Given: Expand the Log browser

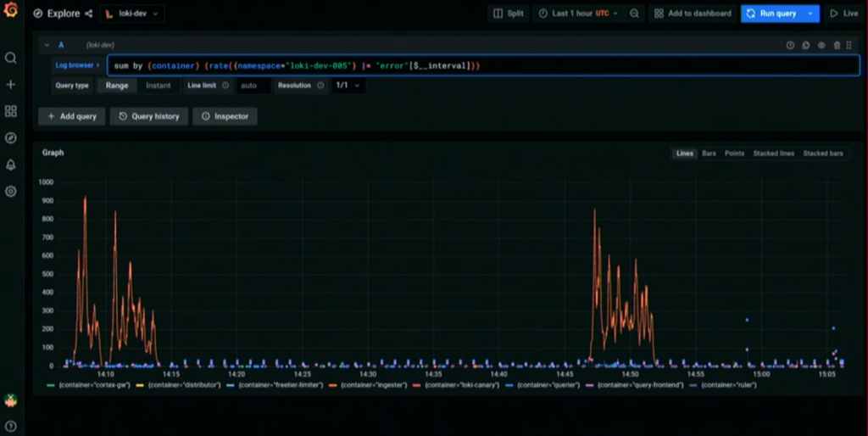Looking at the screenshot, I should [x=77, y=65].
